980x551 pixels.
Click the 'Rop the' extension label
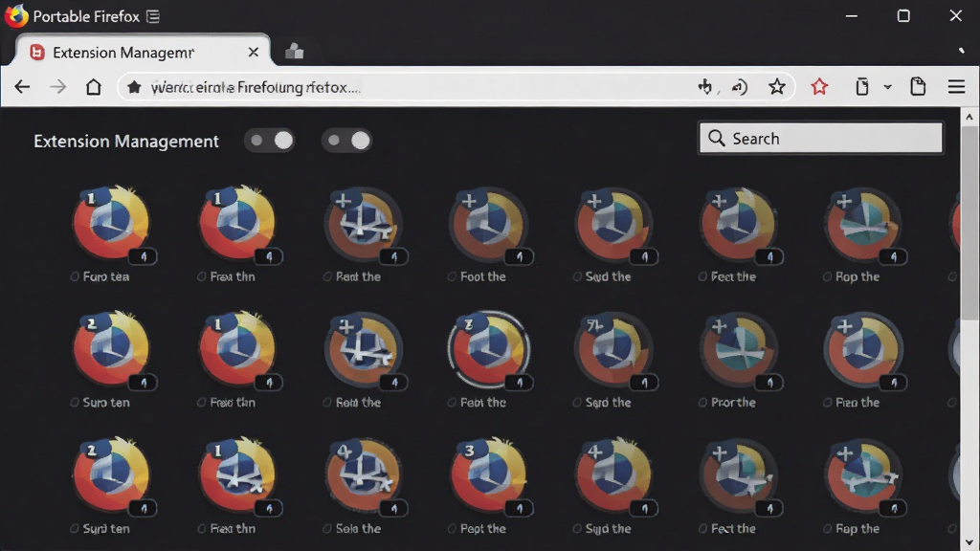(x=857, y=276)
